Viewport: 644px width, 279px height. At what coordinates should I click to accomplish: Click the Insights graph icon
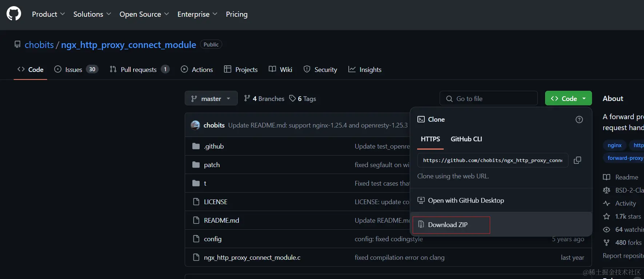[352, 69]
